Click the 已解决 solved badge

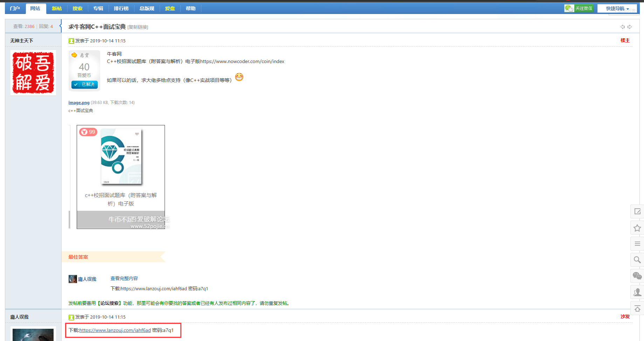tap(85, 84)
